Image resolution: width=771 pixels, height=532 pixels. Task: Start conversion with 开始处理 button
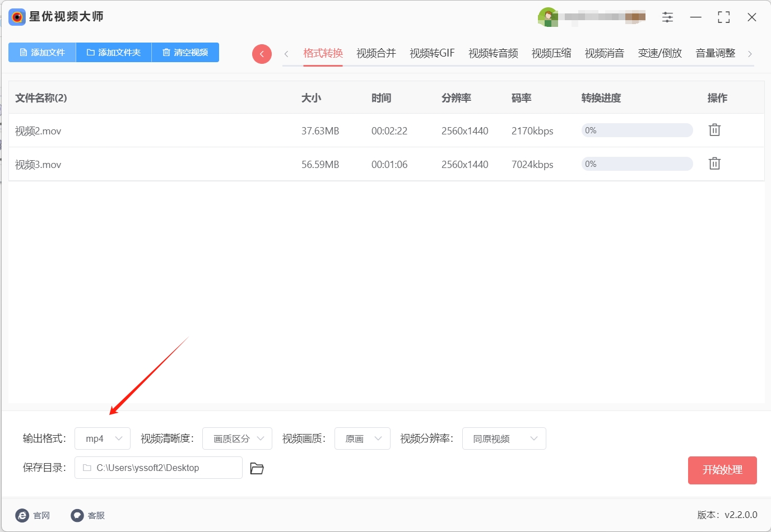722,470
